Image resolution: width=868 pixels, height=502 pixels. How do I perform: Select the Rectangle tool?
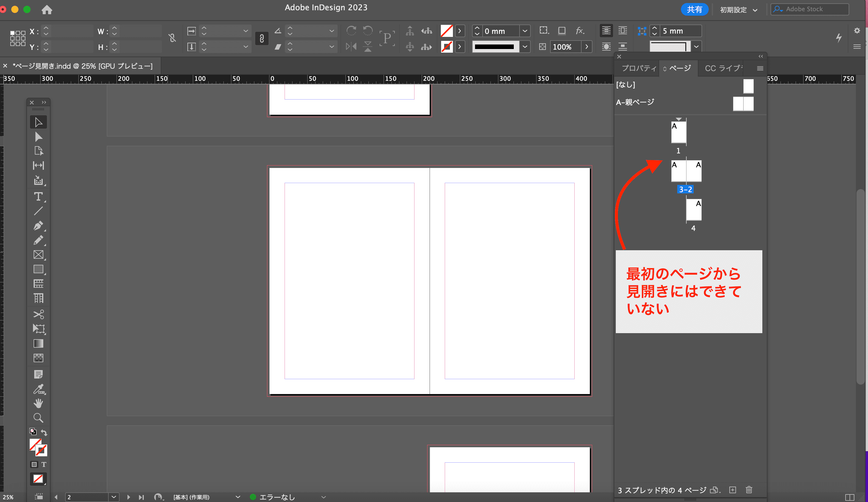coord(38,269)
